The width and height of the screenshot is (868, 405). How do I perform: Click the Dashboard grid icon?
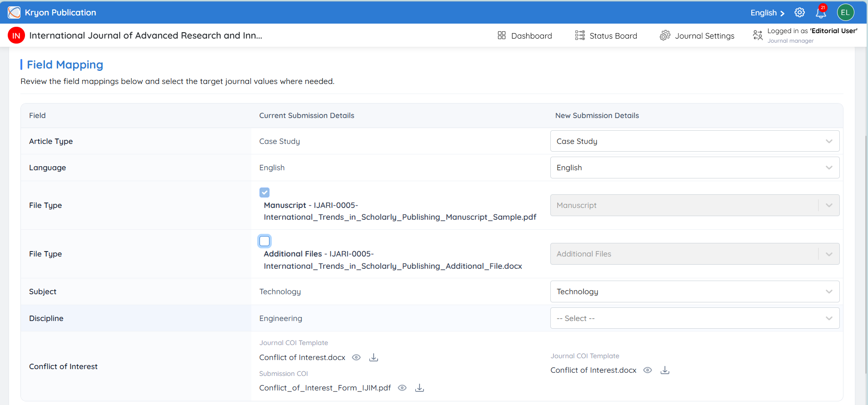click(x=502, y=35)
